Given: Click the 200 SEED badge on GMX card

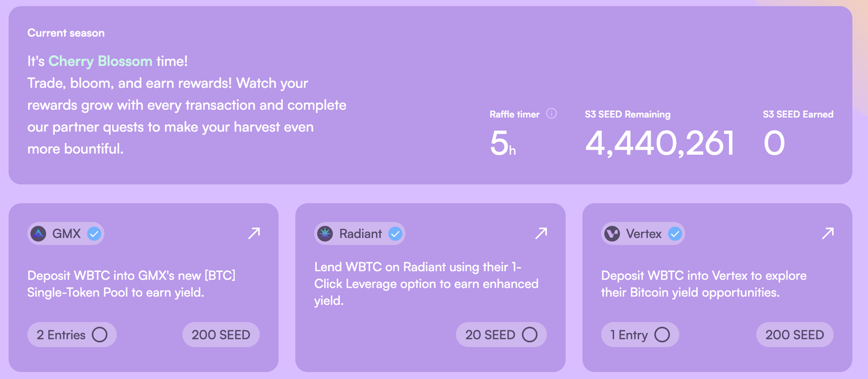Looking at the screenshot, I should pyautogui.click(x=221, y=334).
